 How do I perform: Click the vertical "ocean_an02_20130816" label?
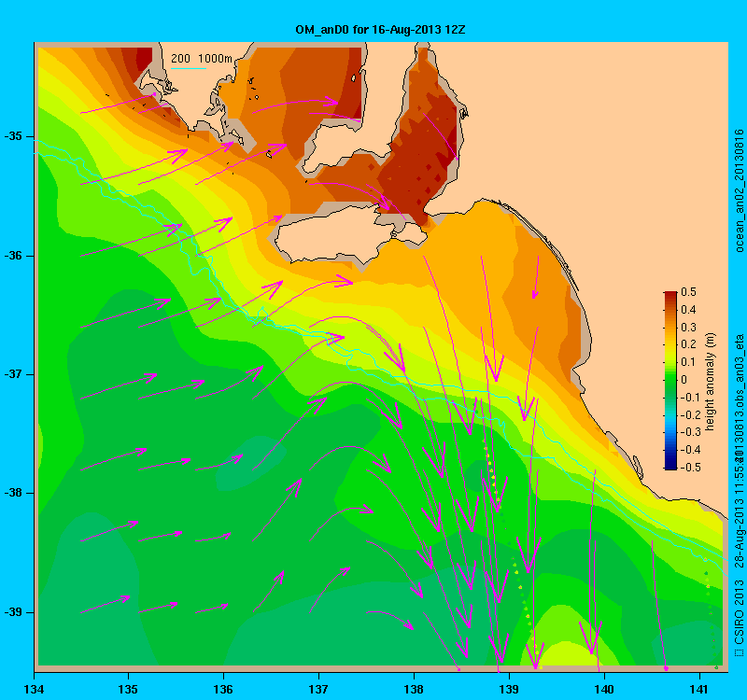tap(739, 190)
